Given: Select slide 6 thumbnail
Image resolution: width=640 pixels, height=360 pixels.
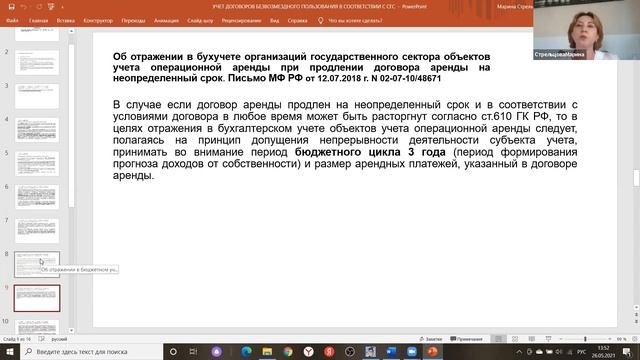Looking at the screenshot, I should pos(37,197).
